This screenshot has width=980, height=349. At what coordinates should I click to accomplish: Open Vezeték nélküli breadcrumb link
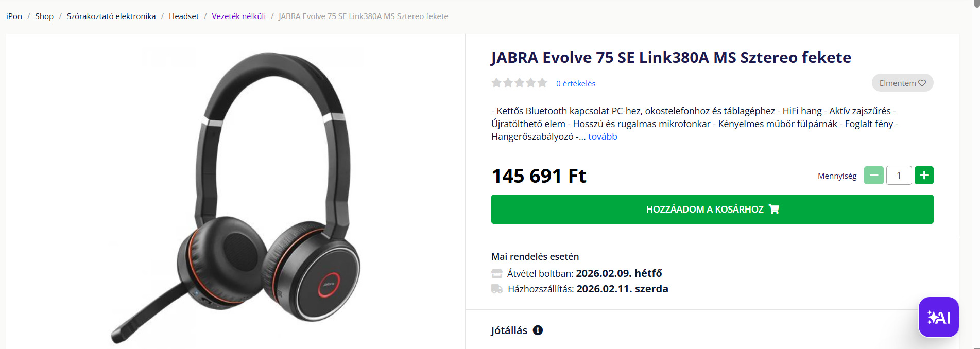click(x=239, y=16)
